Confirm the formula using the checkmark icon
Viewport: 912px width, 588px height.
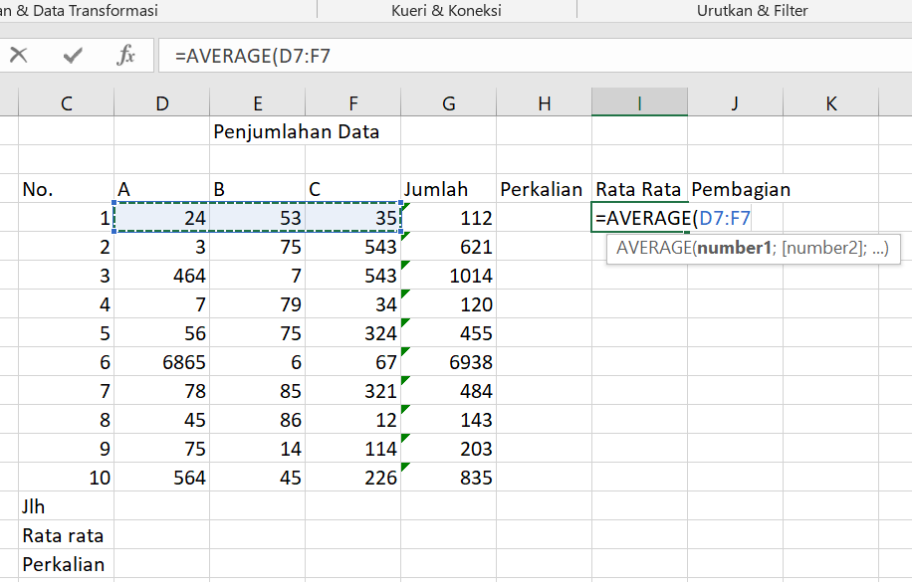(x=71, y=55)
